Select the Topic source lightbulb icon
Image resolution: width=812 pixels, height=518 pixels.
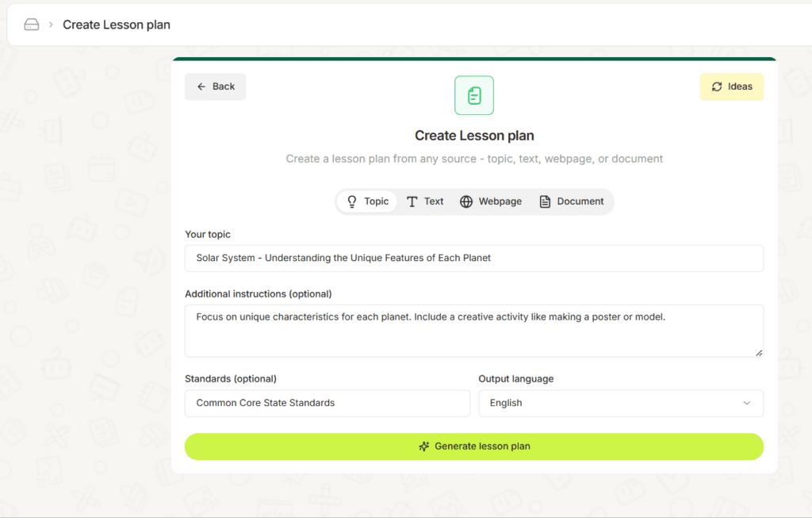click(350, 201)
